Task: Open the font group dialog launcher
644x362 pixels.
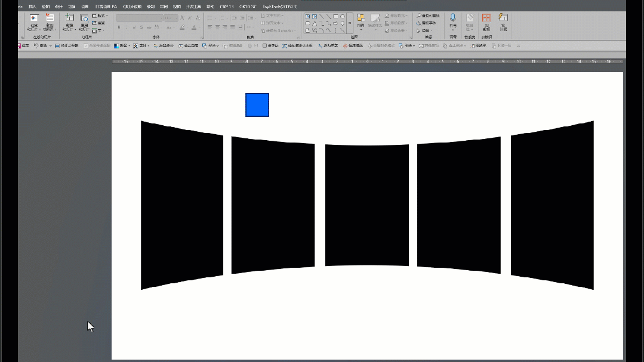Action: coord(201,38)
